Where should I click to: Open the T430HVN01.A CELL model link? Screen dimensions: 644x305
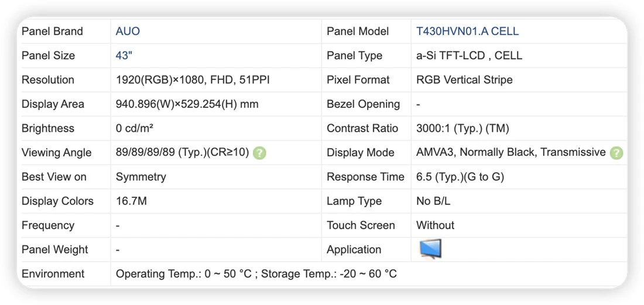coord(467,31)
